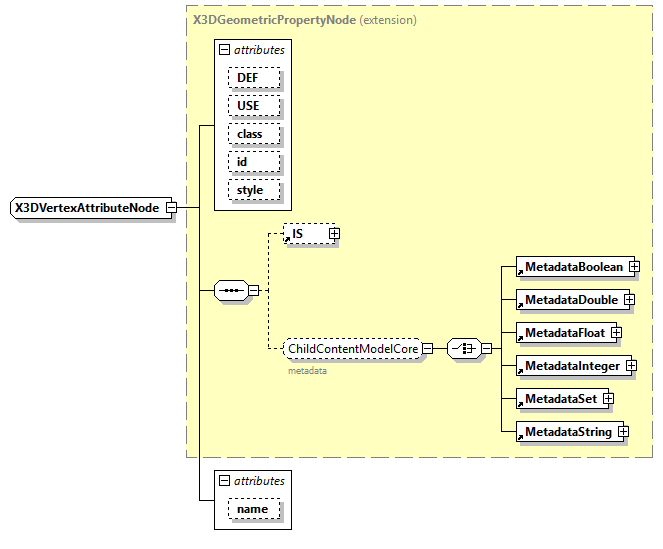The width and height of the screenshot is (663, 549).
Task: Expand the MetadataSet plus icon
Action: 607,399
